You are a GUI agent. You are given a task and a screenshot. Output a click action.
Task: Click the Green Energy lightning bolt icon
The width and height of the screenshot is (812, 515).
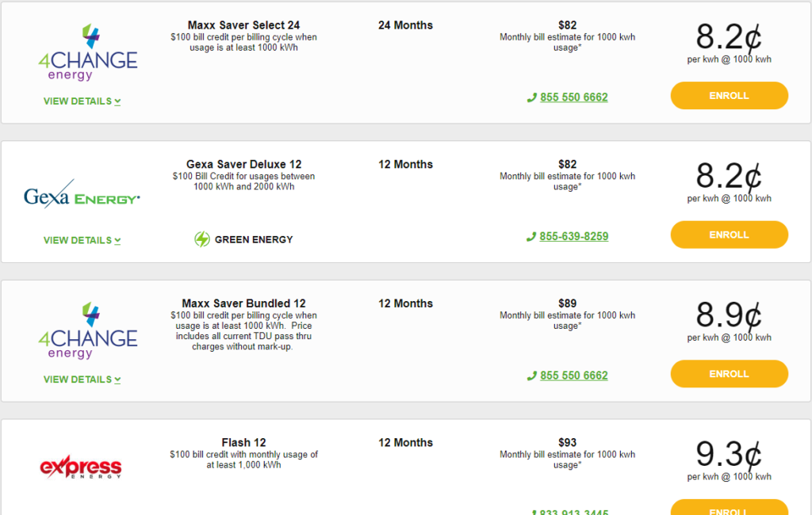(202, 239)
